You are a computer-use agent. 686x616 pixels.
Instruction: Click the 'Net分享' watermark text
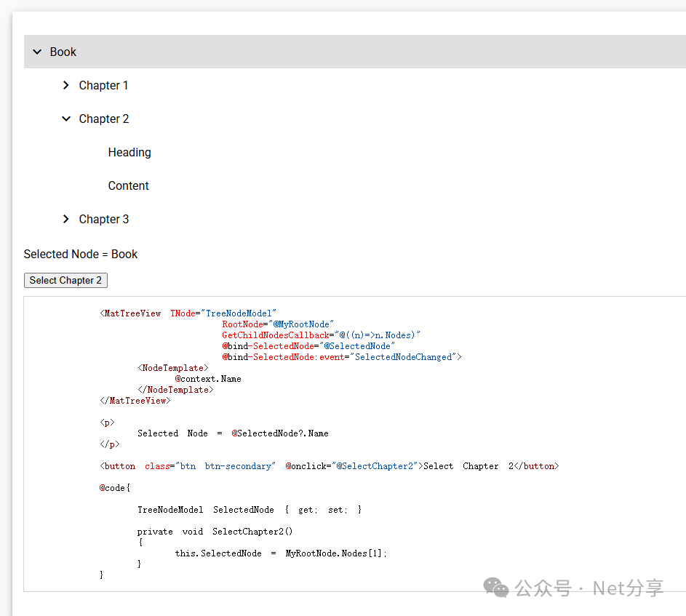[x=628, y=588]
